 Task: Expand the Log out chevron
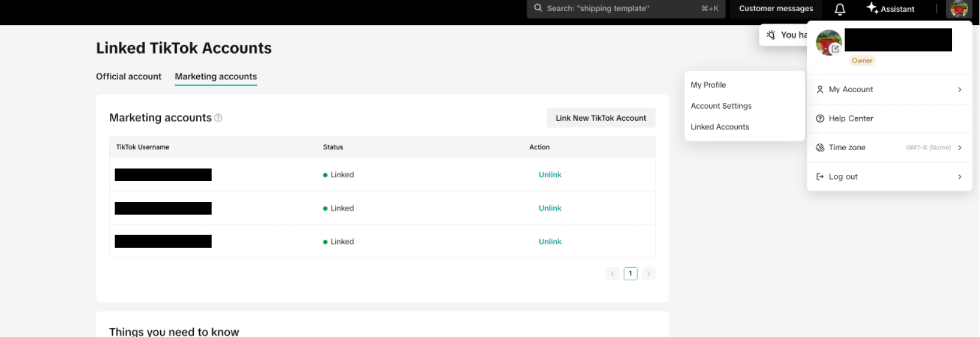[959, 177]
